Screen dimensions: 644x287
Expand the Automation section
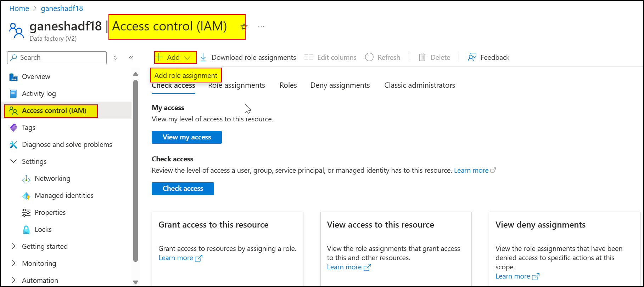pyautogui.click(x=13, y=280)
